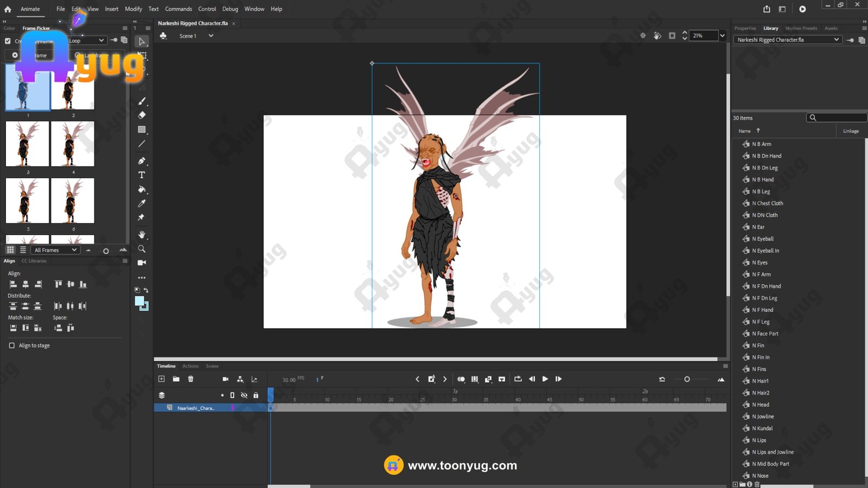Click the center stage icon
The image size is (868, 488).
(x=643, y=36)
